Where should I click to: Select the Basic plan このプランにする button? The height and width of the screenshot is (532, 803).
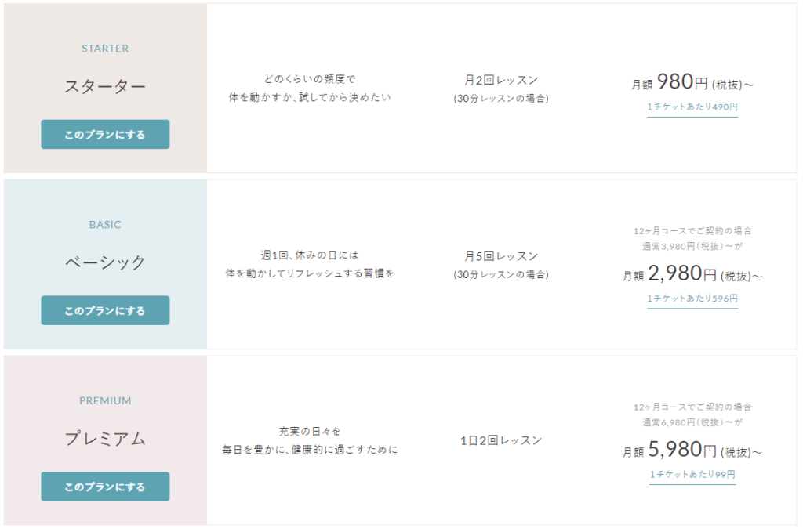click(x=105, y=310)
